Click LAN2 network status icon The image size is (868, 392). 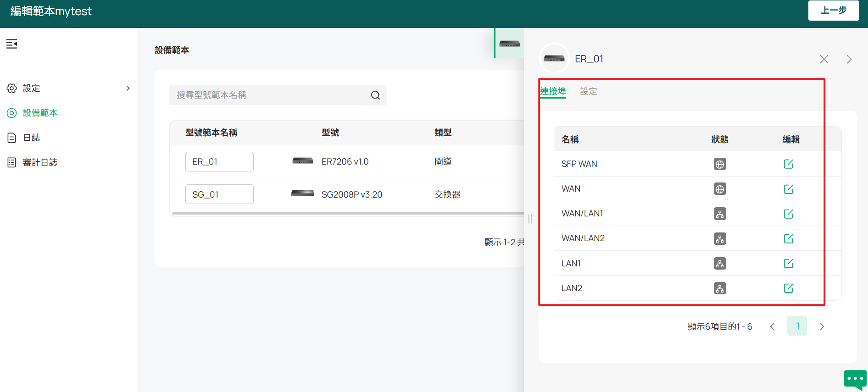720,288
